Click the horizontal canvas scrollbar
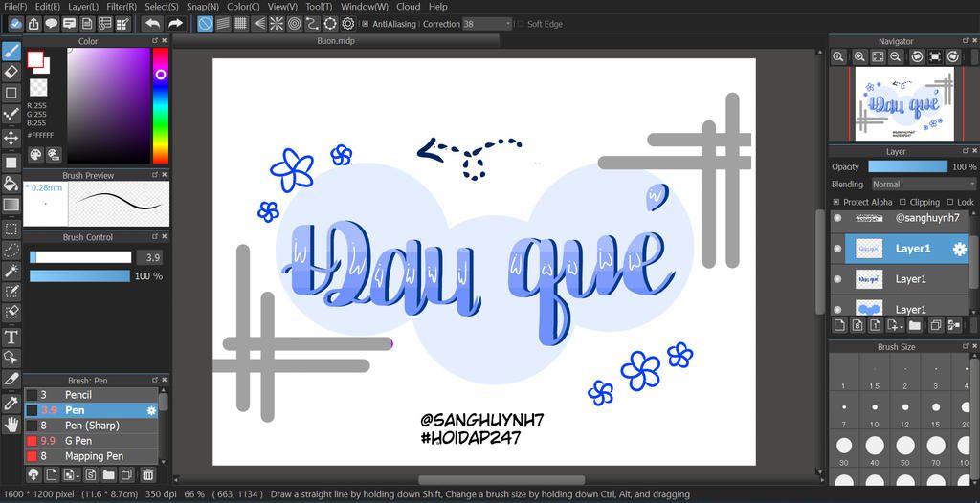This screenshot has width=980, height=503. click(501, 480)
